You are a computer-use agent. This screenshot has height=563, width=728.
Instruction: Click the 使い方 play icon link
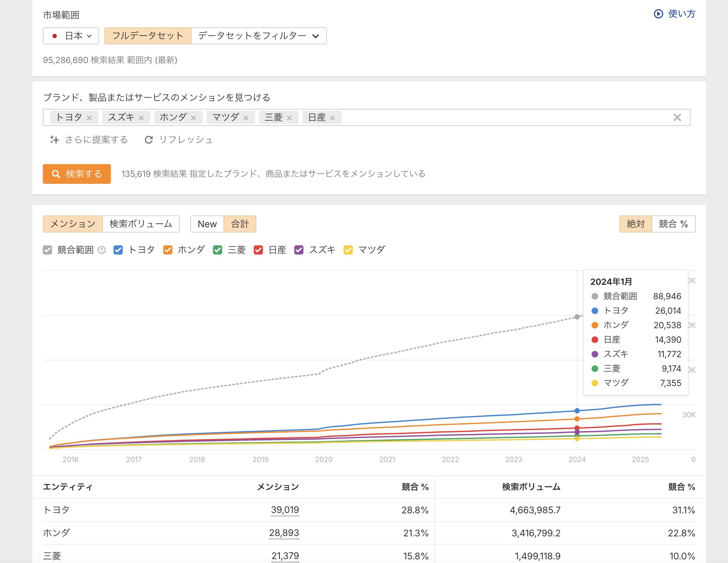[658, 14]
